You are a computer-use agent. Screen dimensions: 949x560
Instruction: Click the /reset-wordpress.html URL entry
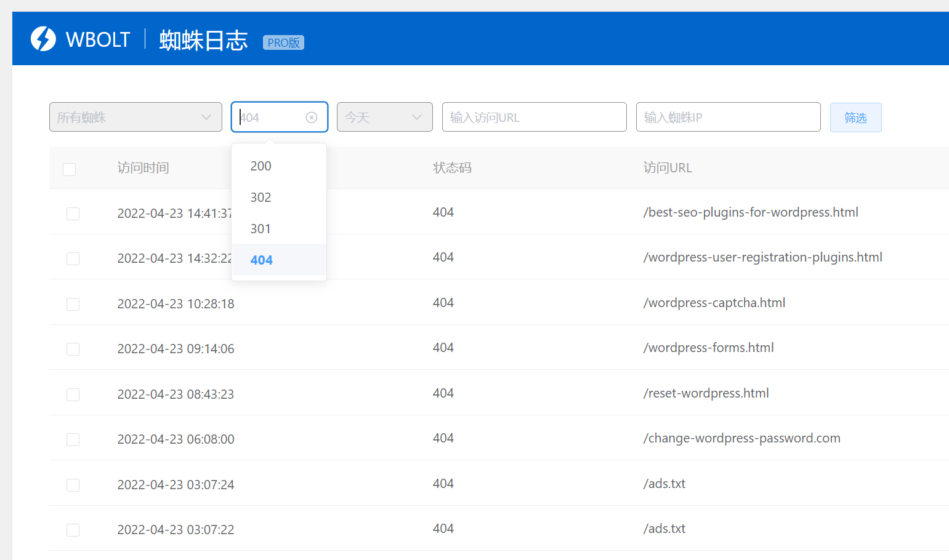(706, 393)
